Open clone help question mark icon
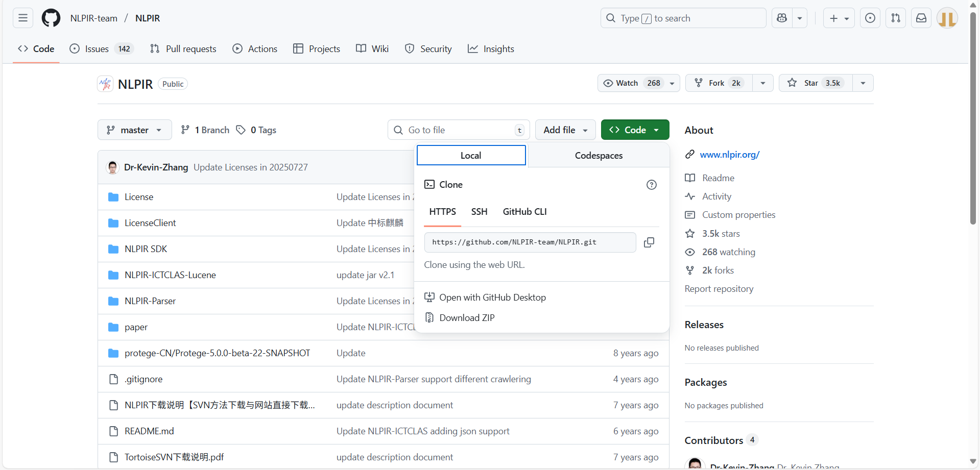980x470 pixels. 651,185
